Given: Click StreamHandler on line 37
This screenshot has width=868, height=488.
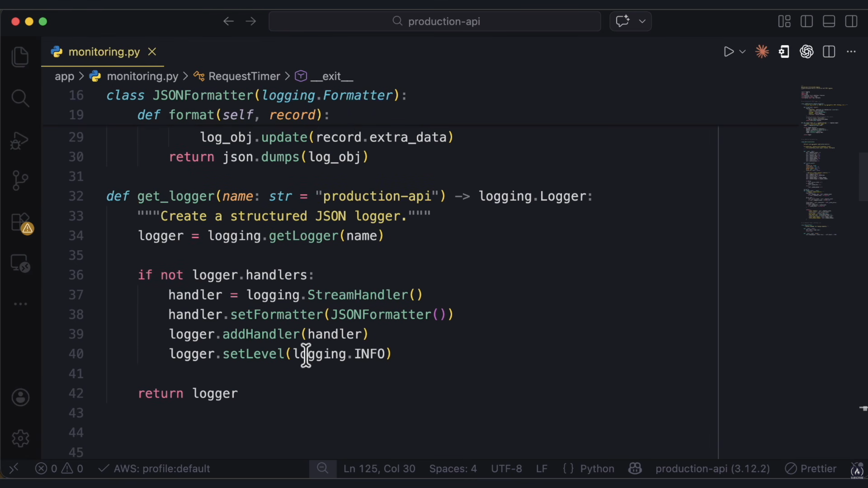Looking at the screenshot, I should [x=357, y=295].
